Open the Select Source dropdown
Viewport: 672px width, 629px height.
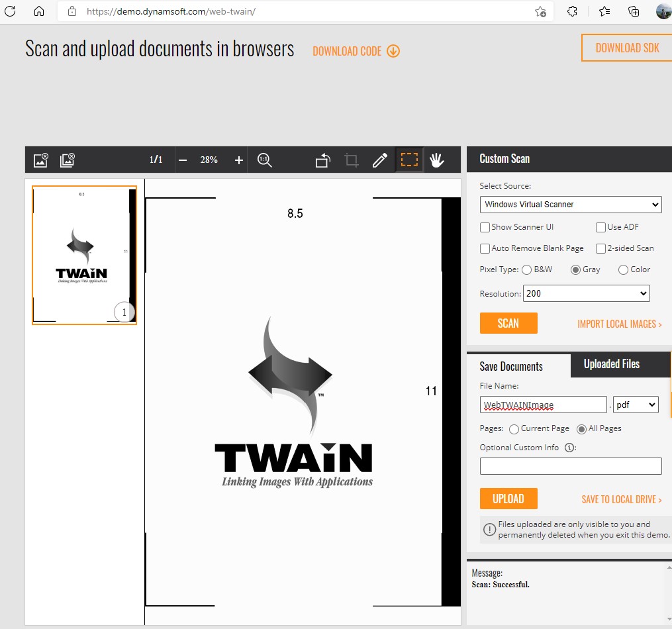(x=570, y=205)
